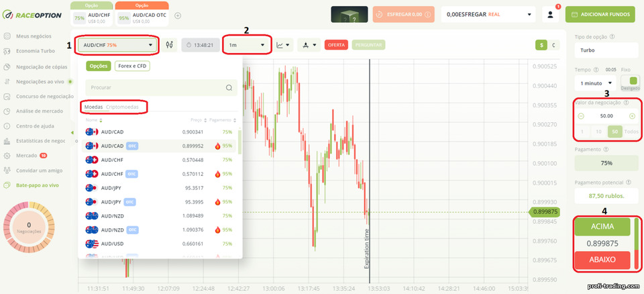Open AUD/CHF 75% asset dropdown
Screen dimensions: 644x294
(x=117, y=45)
